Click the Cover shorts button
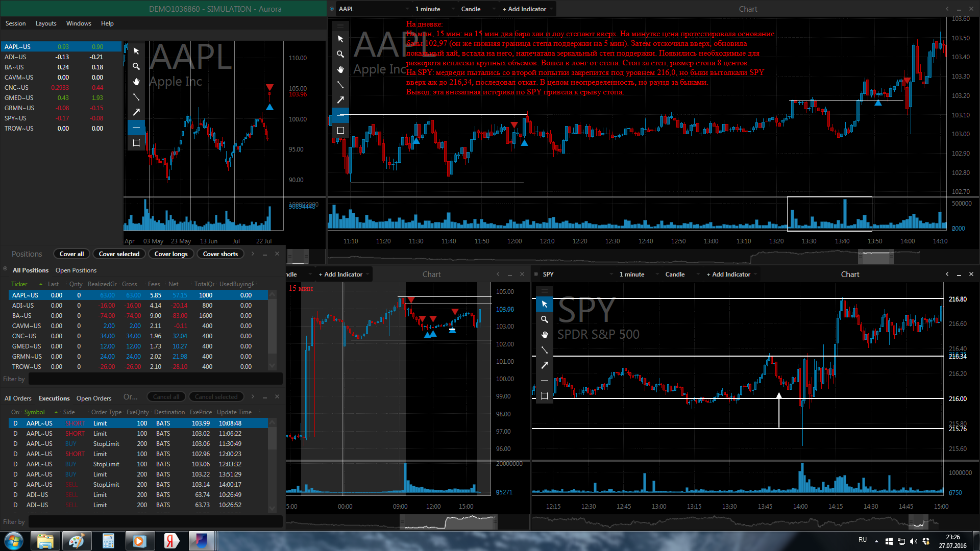 click(x=220, y=254)
